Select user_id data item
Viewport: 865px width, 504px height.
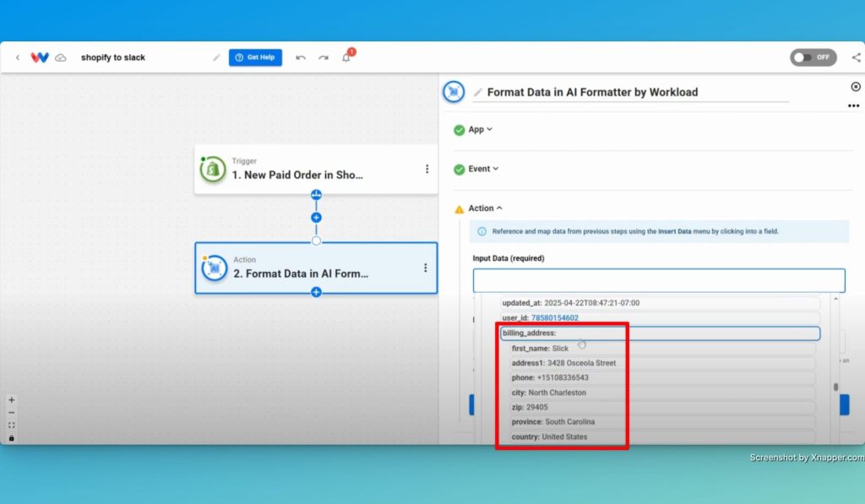[660, 317]
